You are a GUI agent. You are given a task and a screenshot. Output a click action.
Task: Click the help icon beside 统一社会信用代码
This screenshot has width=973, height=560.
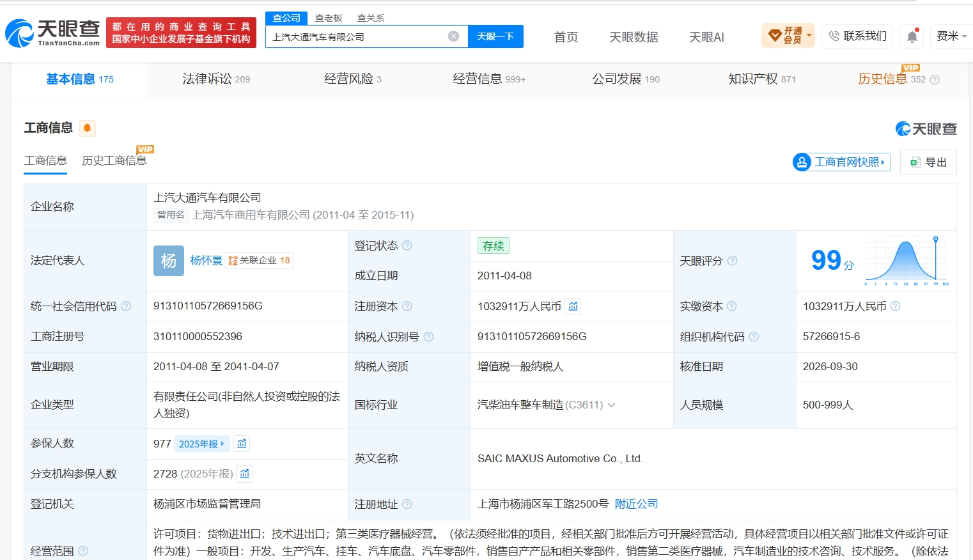point(126,306)
